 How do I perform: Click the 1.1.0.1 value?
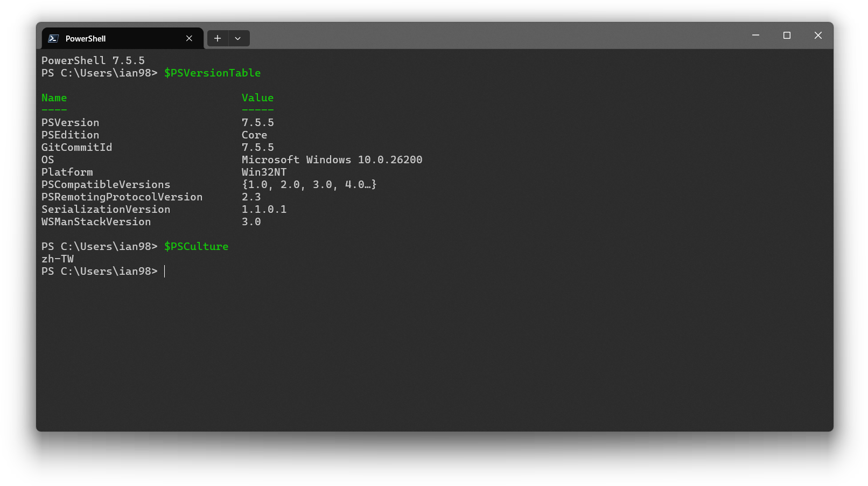264,209
